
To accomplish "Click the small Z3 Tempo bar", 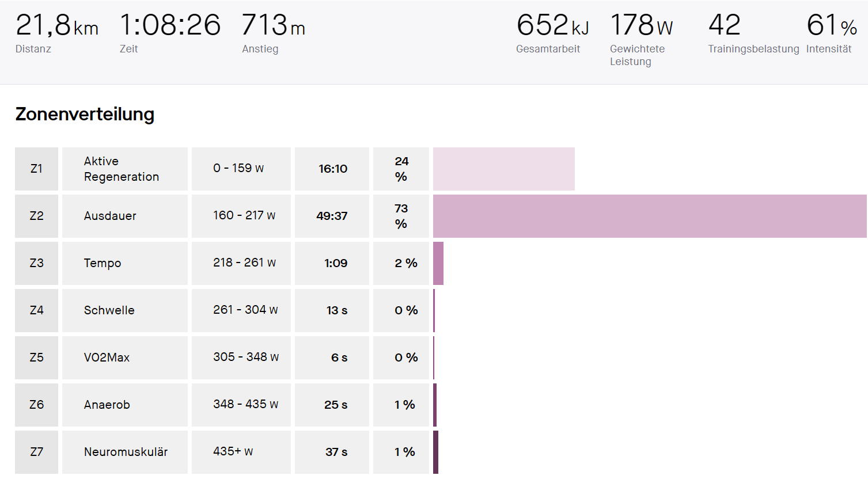I will (x=438, y=263).
